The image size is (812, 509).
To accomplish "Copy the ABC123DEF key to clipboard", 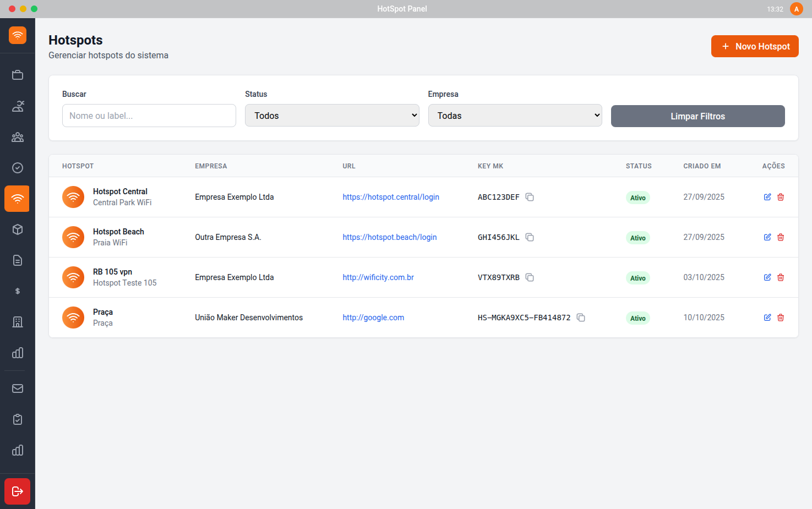I will (x=530, y=197).
